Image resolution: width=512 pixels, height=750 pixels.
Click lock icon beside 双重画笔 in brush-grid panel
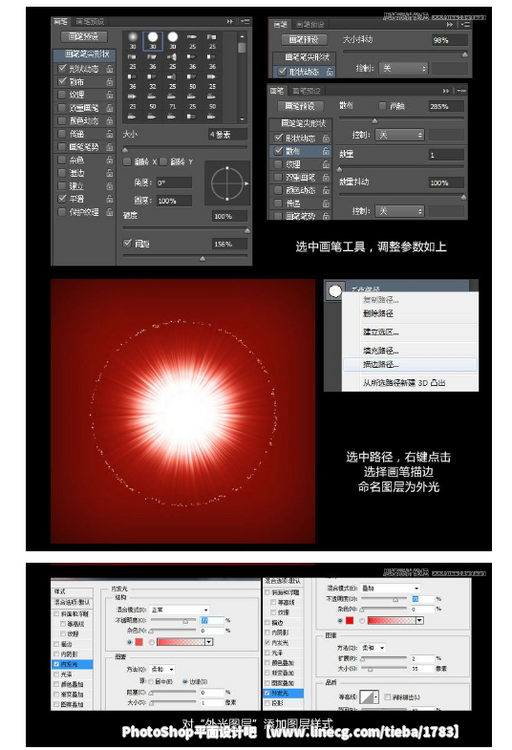[x=110, y=108]
